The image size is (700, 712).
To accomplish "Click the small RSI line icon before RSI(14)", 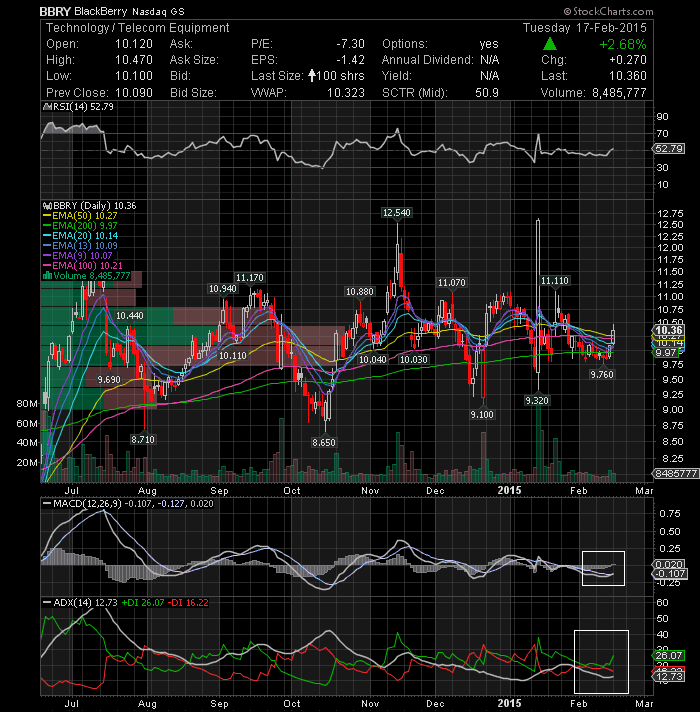I will [x=47, y=107].
